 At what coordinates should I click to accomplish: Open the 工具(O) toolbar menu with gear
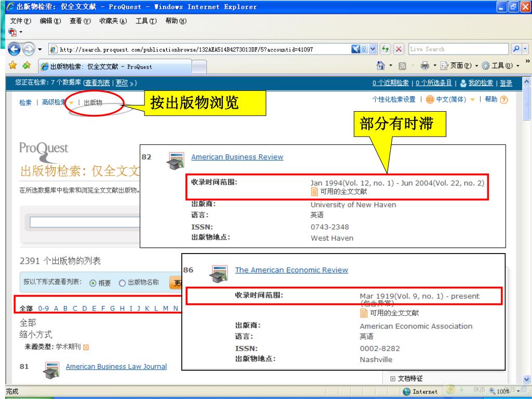tap(500, 65)
